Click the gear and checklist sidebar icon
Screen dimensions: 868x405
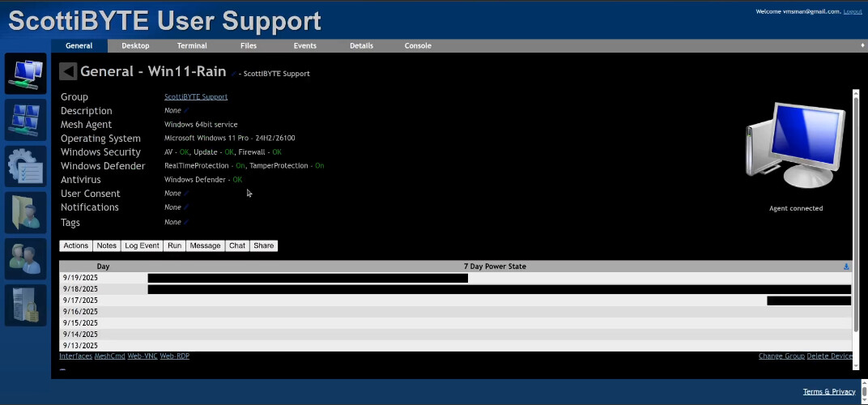point(27,166)
